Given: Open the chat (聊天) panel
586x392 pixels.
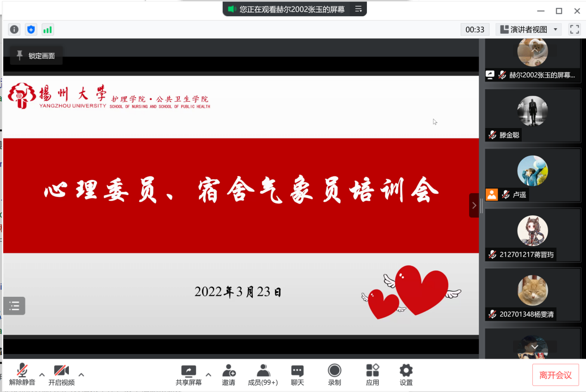Looking at the screenshot, I should (x=297, y=375).
